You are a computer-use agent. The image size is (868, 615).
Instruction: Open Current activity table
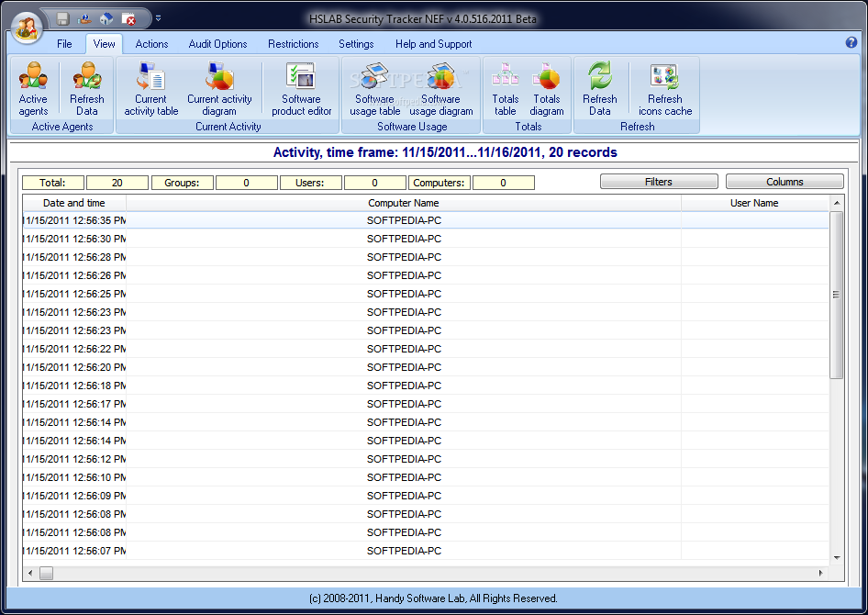pos(151,89)
